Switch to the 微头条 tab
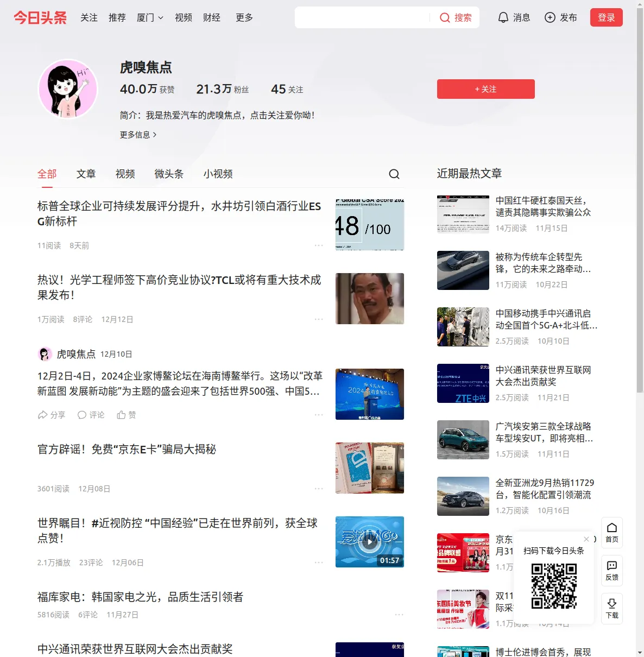 169,174
